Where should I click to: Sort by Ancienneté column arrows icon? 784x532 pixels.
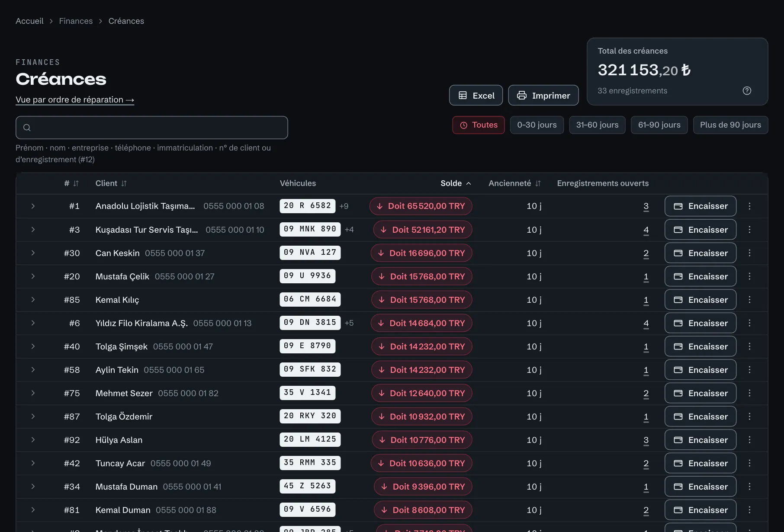pos(538,183)
